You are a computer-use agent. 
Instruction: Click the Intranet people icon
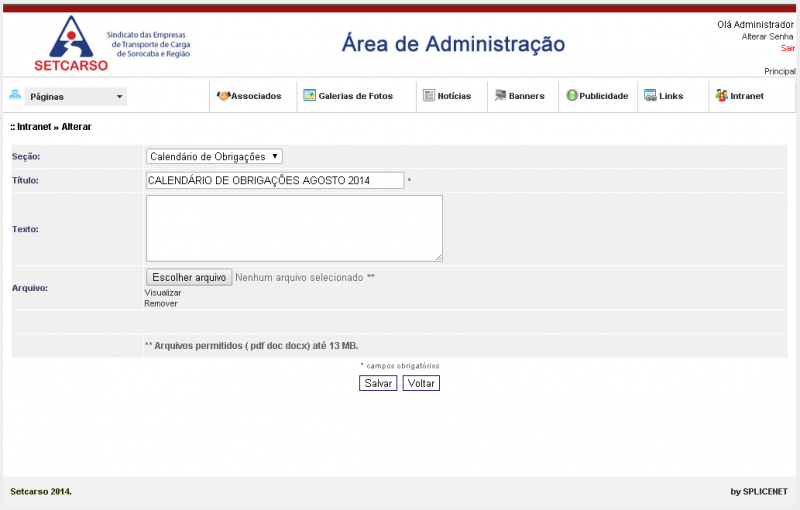point(721,95)
